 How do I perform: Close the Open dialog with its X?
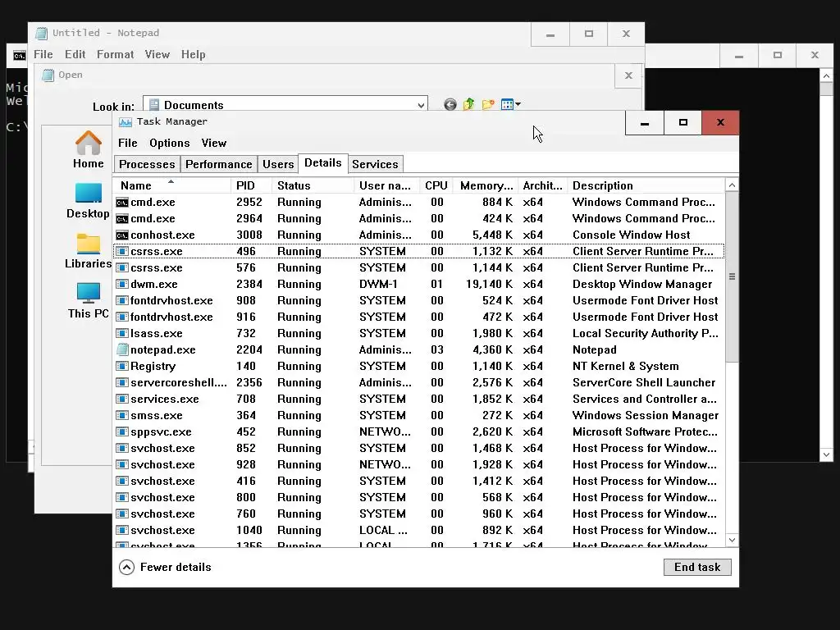[x=628, y=75]
